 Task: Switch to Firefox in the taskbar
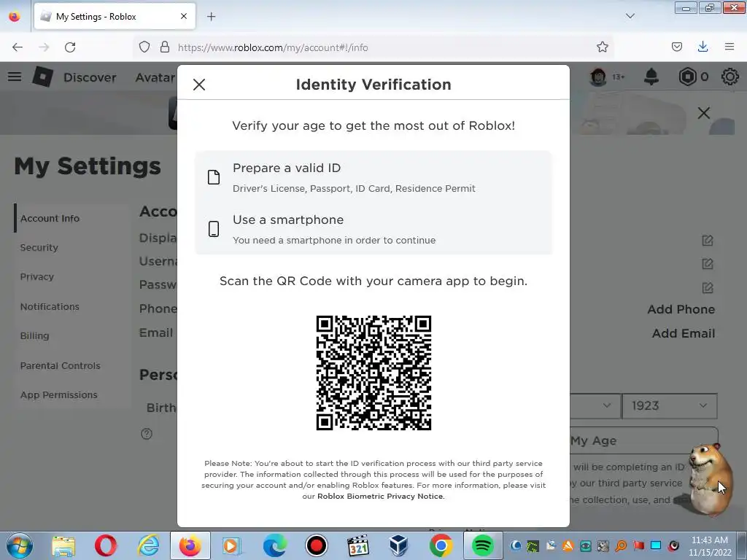[x=190, y=545]
